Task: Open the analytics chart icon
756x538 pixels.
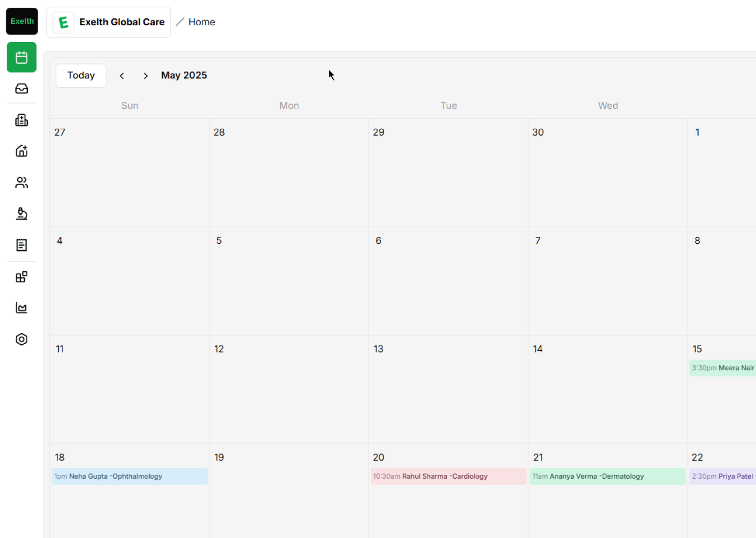Action: click(21, 308)
